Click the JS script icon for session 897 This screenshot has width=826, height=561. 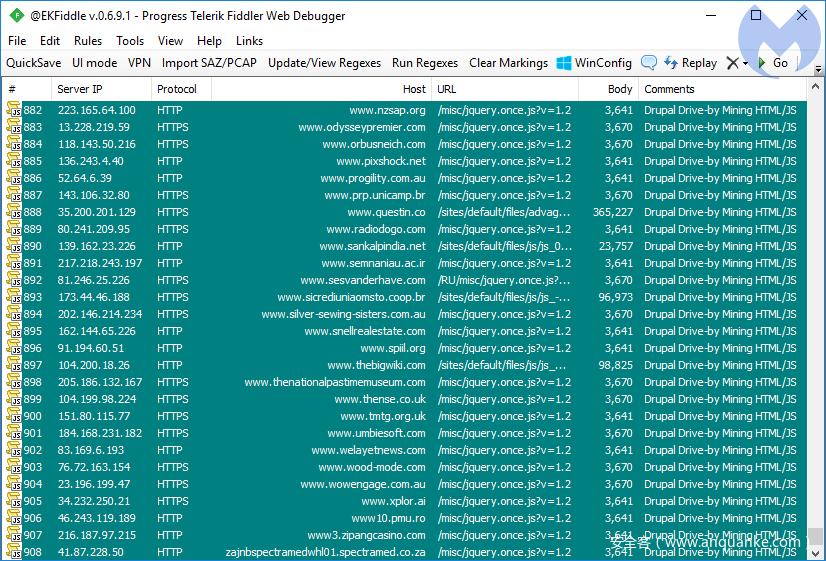14,365
